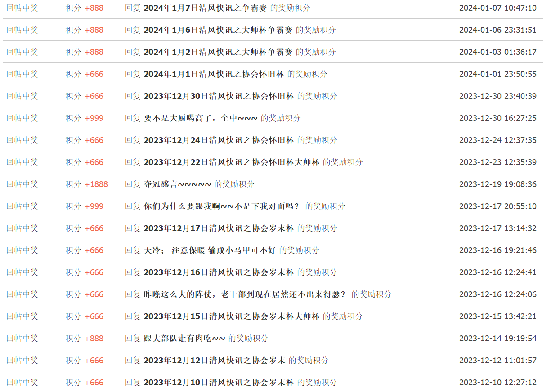Screen dimensions: 551x392
Task: Click 回帖中奖 label in the +1888 row
Action: 22,184
